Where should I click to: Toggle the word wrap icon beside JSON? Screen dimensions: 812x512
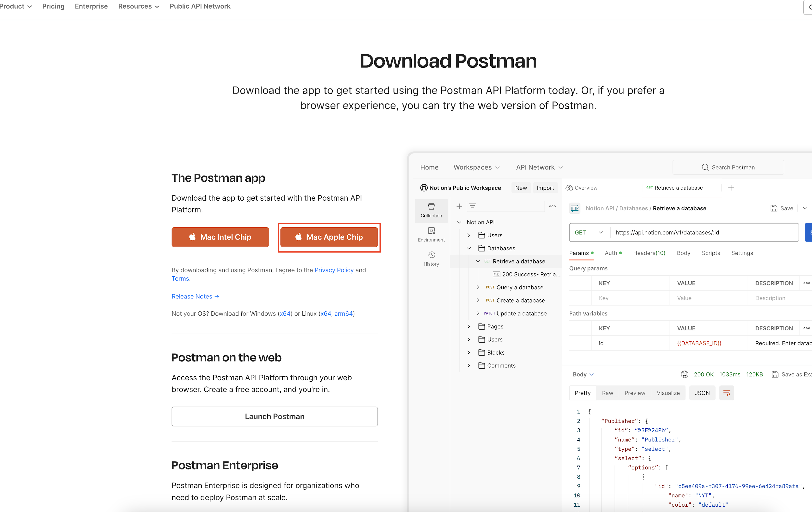click(726, 393)
